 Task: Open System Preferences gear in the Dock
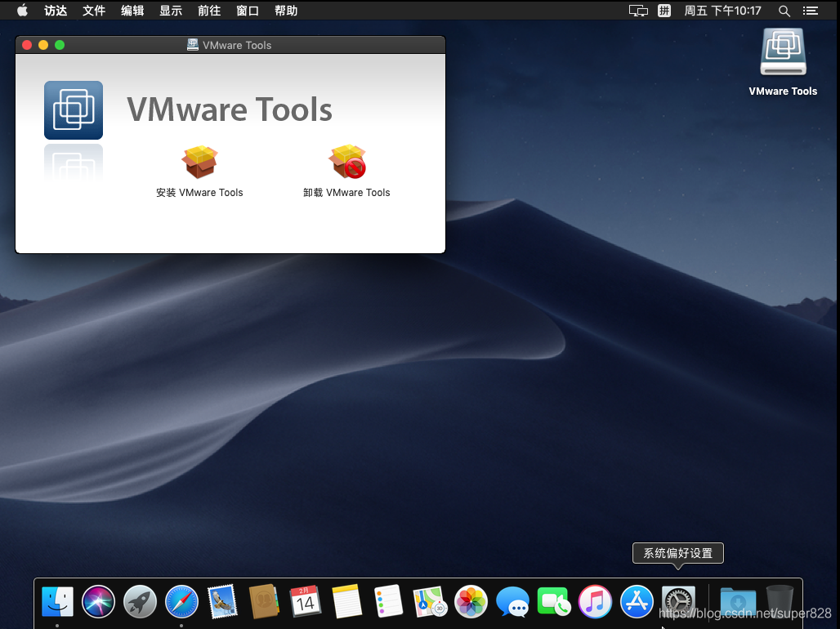[678, 601]
